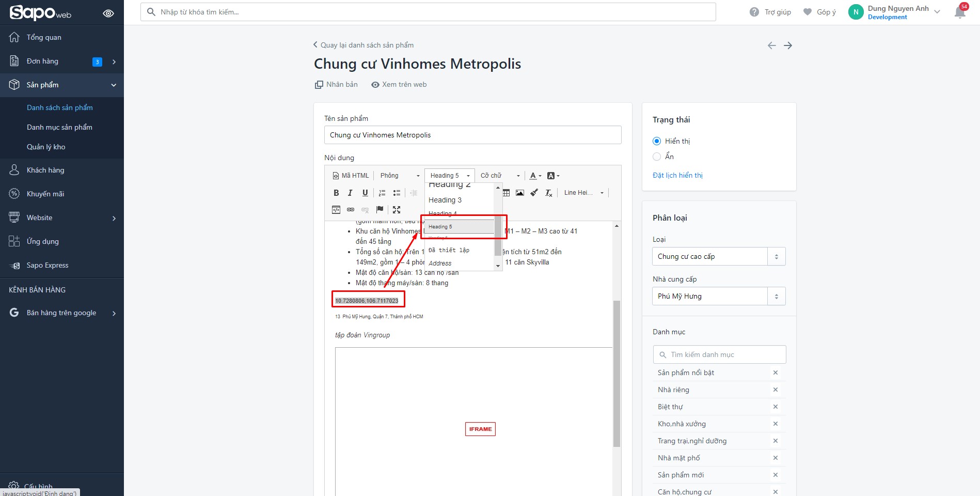Click Xem trên web link

pyautogui.click(x=399, y=85)
